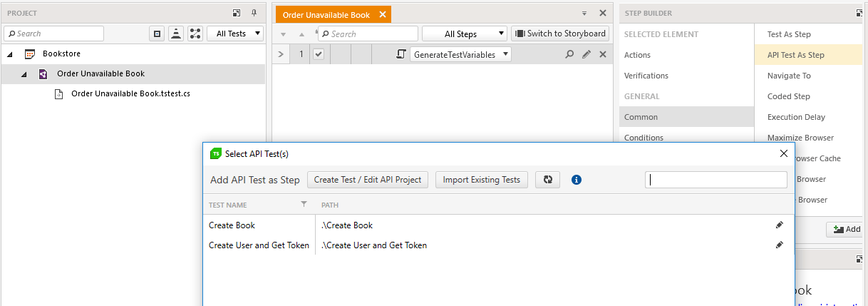The width and height of the screenshot is (868, 306).
Task: Click the dialog search text box
Action: click(716, 180)
